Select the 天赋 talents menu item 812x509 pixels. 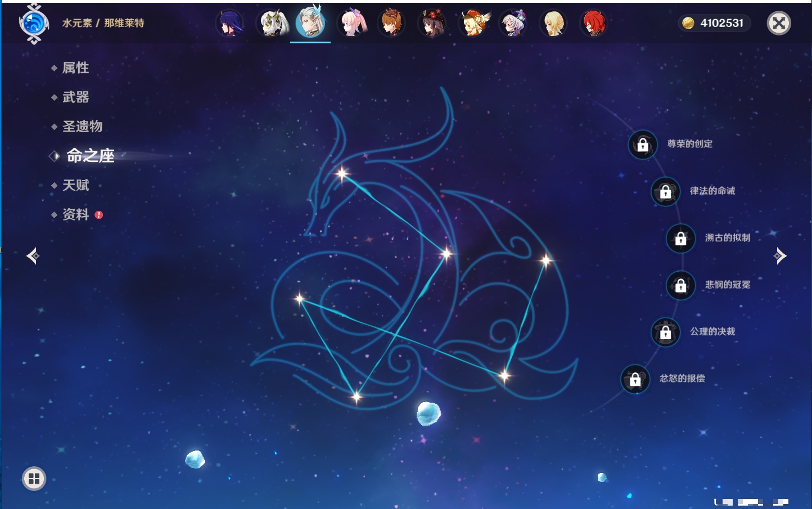pyautogui.click(x=75, y=185)
